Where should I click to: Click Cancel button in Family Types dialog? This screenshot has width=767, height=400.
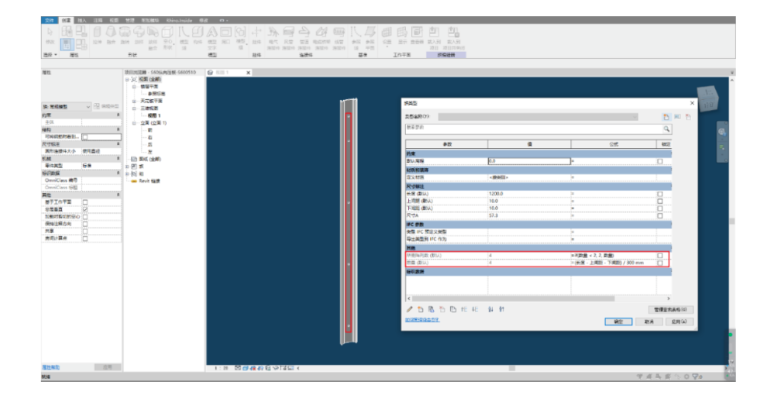coord(649,322)
